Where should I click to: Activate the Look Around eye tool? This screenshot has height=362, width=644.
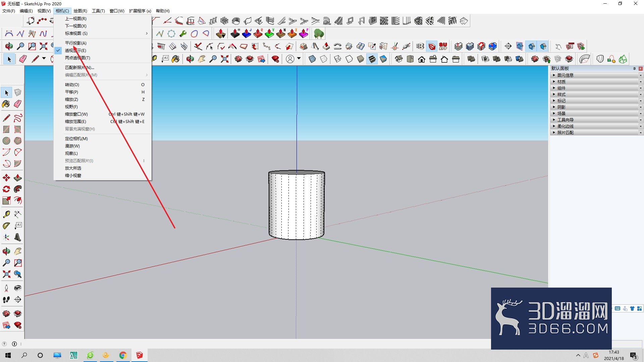pos(18,288)
